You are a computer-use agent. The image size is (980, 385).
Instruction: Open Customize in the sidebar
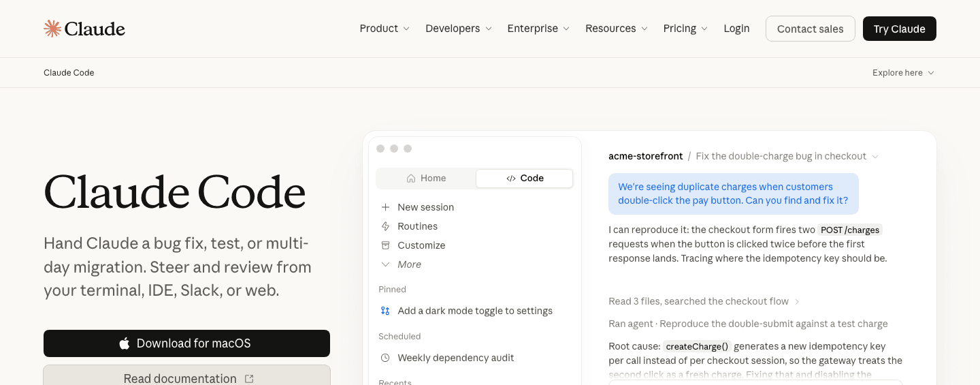click(421, 245)
